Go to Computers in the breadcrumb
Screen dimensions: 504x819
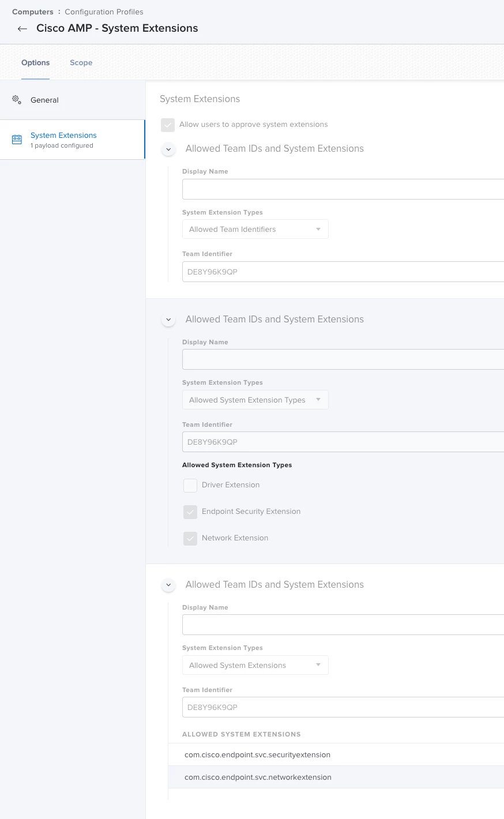tap(33, 12)
